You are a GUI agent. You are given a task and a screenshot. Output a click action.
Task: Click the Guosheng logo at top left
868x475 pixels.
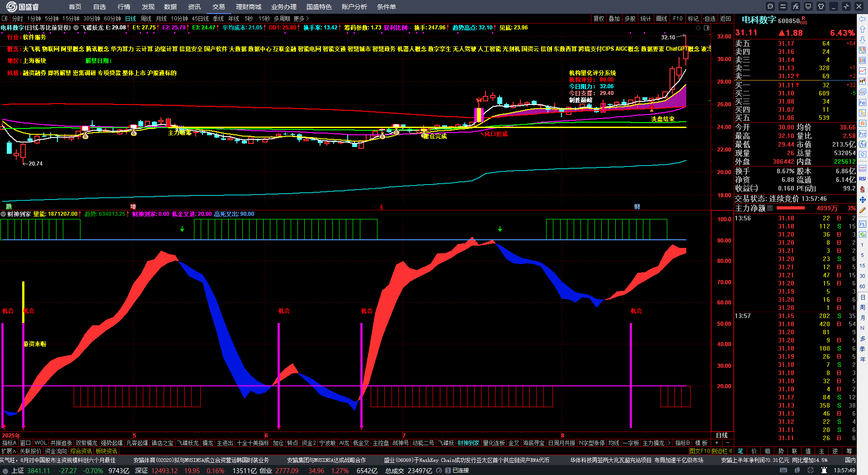coord(23,6)
